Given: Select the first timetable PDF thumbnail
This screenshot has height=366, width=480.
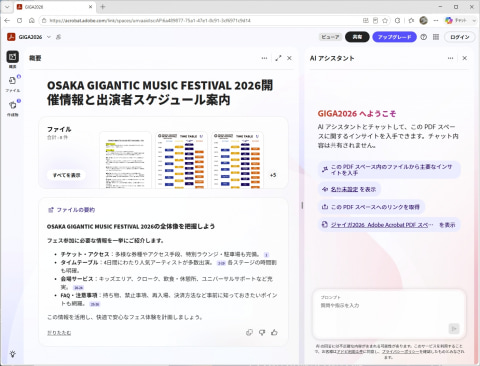Looking at the screenshot, I should coord(180,160).
